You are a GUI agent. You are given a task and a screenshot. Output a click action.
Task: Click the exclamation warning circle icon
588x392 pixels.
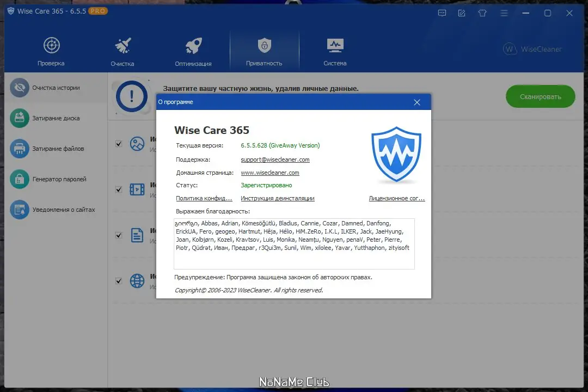click(132, 96)
